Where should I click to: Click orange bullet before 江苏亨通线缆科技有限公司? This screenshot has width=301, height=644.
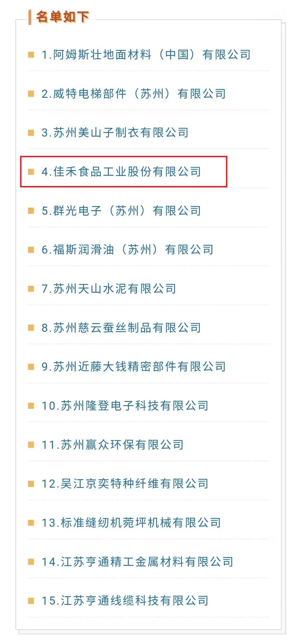(x=31, y=600)
